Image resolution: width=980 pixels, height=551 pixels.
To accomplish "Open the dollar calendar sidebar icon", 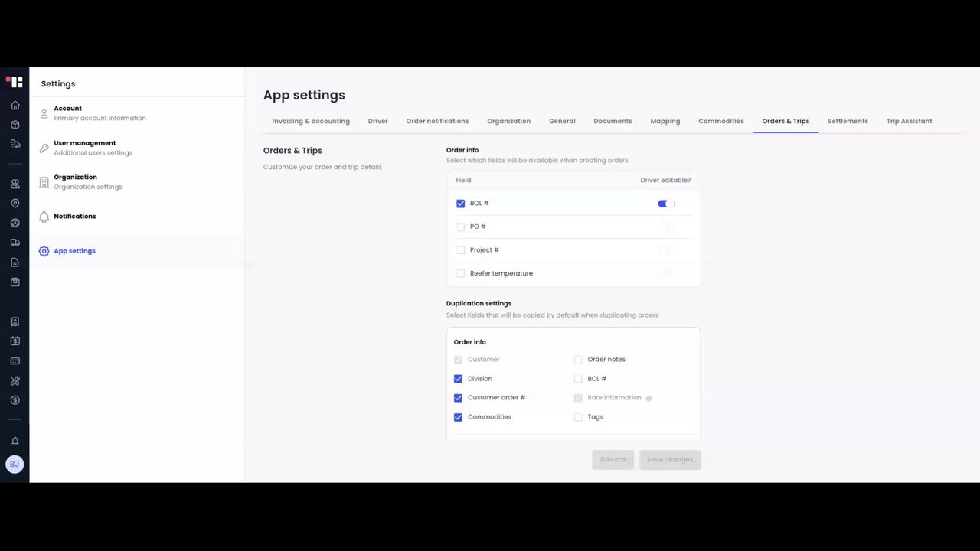I will (15, 341).
